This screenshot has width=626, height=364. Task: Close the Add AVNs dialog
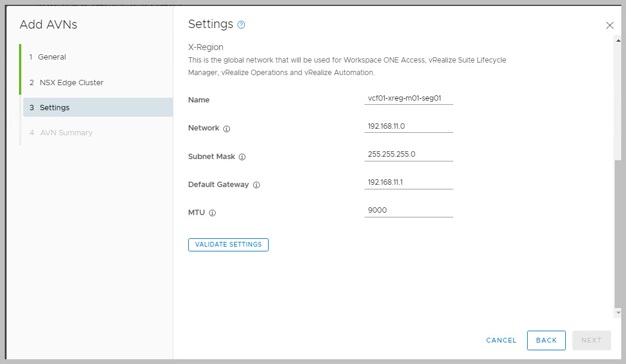609,25
